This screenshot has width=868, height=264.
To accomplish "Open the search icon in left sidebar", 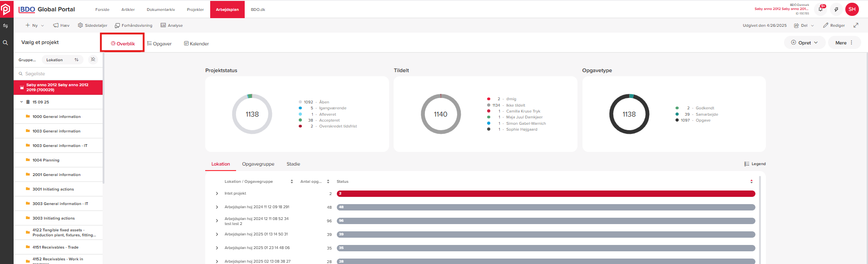I will (x=5, y=43).
